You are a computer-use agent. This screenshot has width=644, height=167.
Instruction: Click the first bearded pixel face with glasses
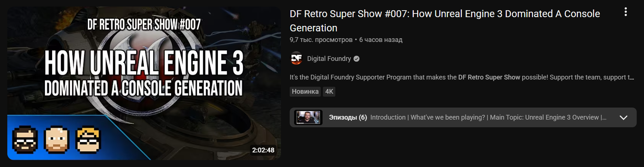tap(25, 140)
